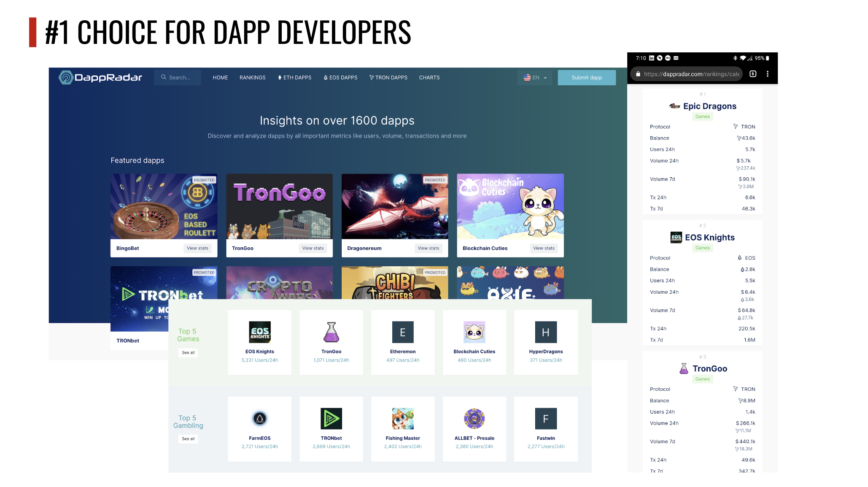Open the BingoBet featured thumbnail

click(164, 206)
